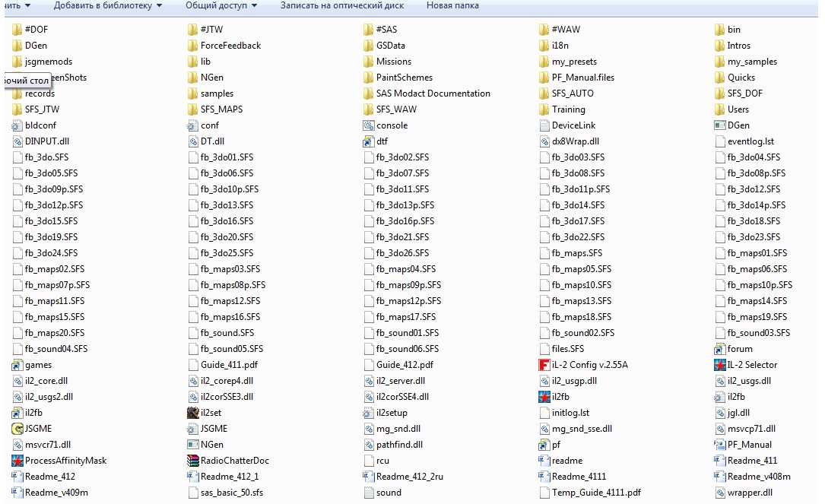The image size is (825, 504).
Task: Select the #JTW folder
Action: (x=205, y=30)
